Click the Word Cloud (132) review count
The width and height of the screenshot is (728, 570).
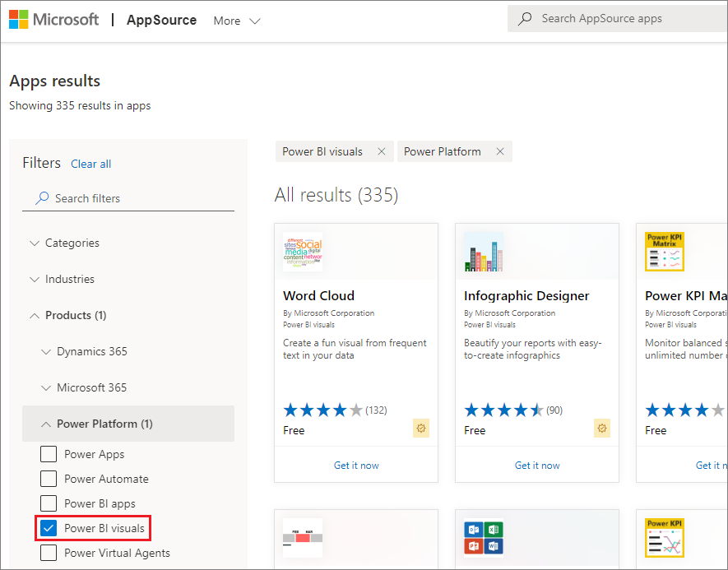pos(376,410)
